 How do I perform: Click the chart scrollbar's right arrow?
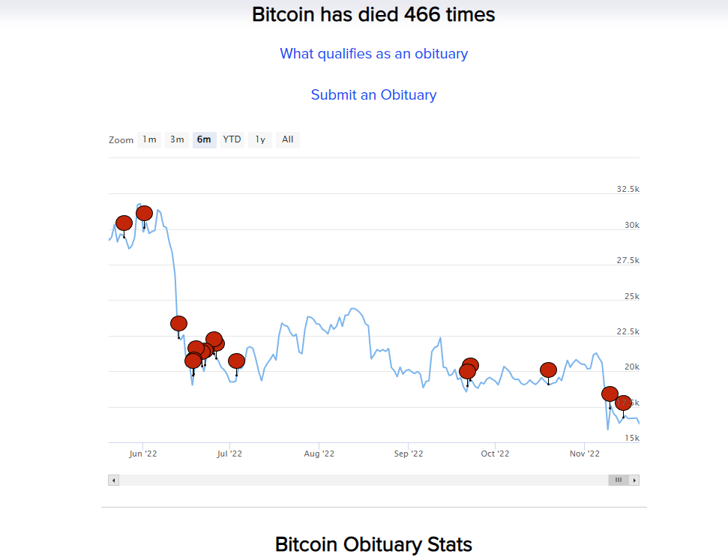click(634, 480)
